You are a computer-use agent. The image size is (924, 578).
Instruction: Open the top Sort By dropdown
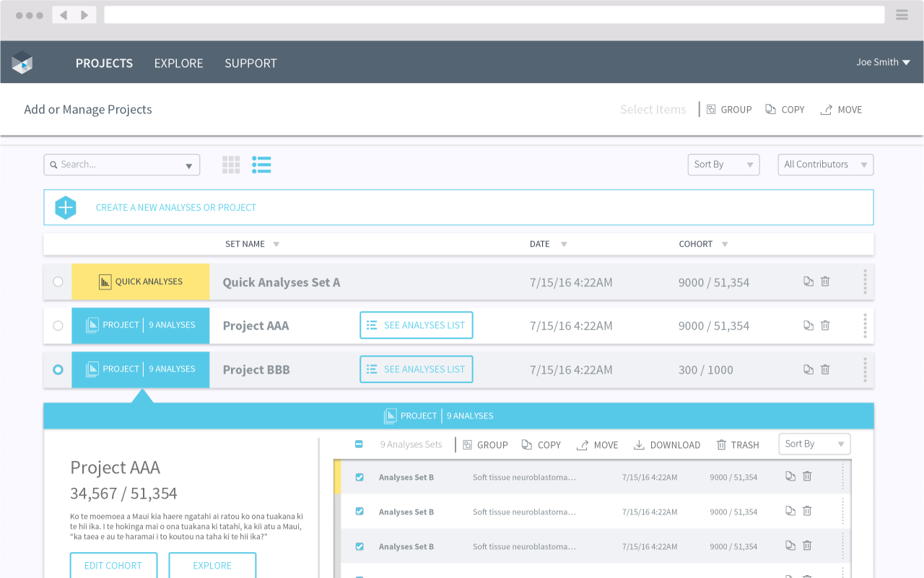point(723,165)
